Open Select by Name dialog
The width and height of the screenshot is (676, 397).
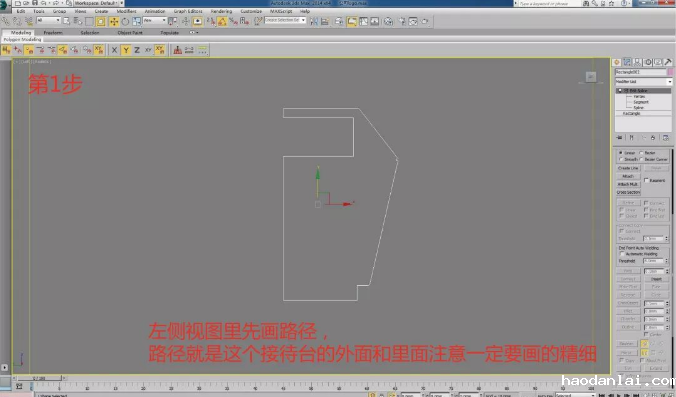click(x=78, y=21)
